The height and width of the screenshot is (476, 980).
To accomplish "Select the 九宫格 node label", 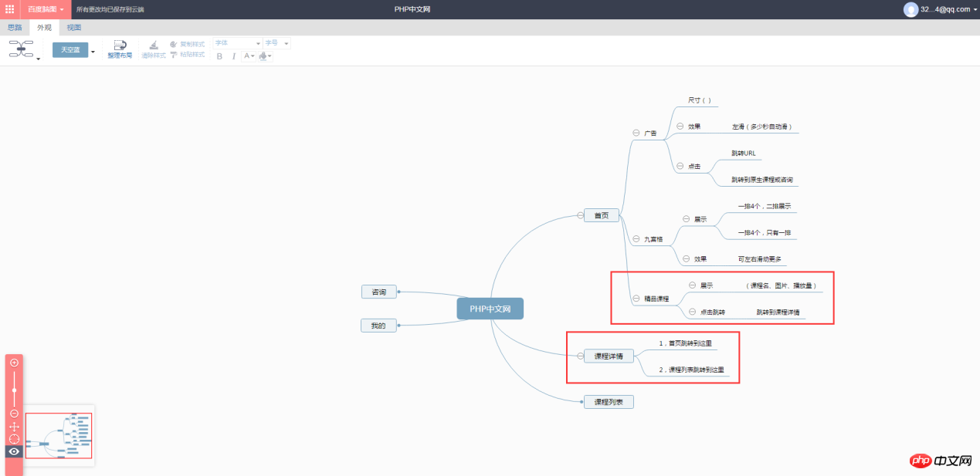I will tap(654, 239).
